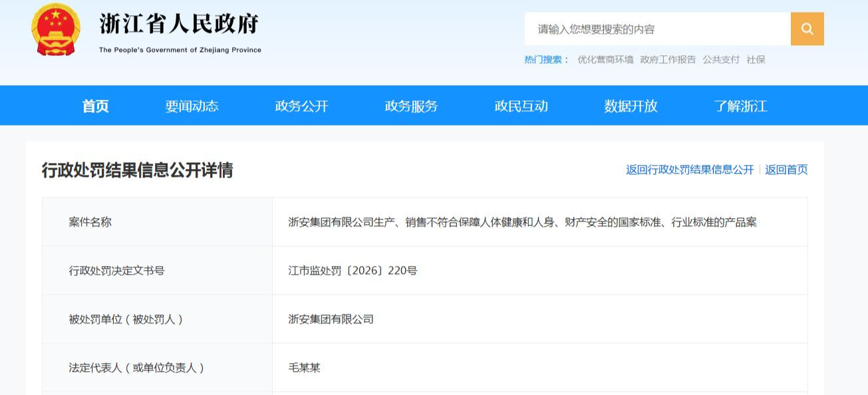The width and height of the screenshot is (868, 395).
Task: Select the 行政处罚结果信息公开详情 heading
Action: (137, 170)
